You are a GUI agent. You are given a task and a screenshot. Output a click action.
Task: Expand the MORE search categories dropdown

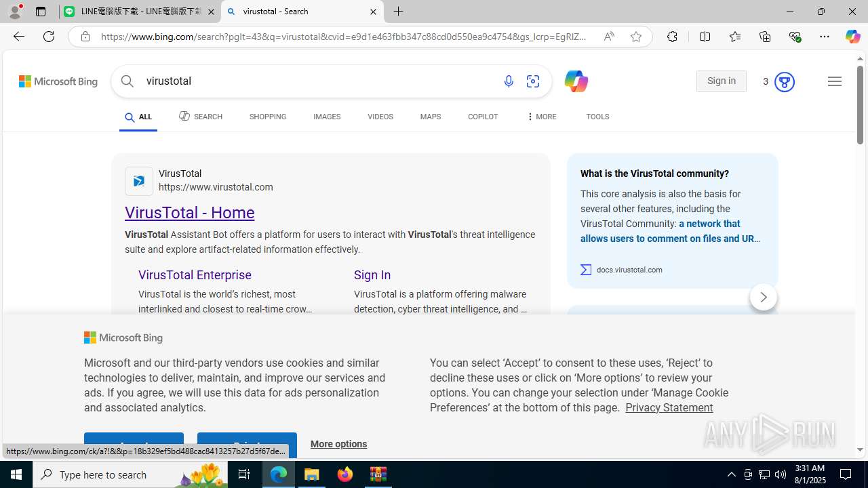541,117
